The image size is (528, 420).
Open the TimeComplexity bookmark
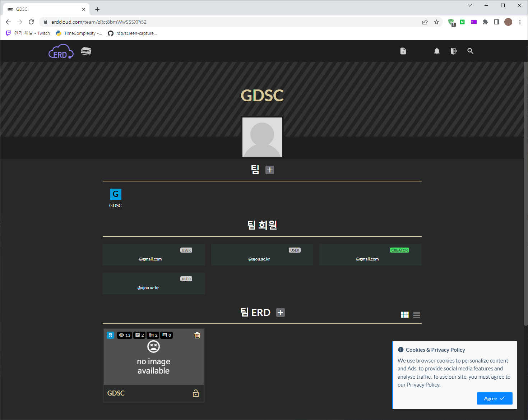(79, 33)
